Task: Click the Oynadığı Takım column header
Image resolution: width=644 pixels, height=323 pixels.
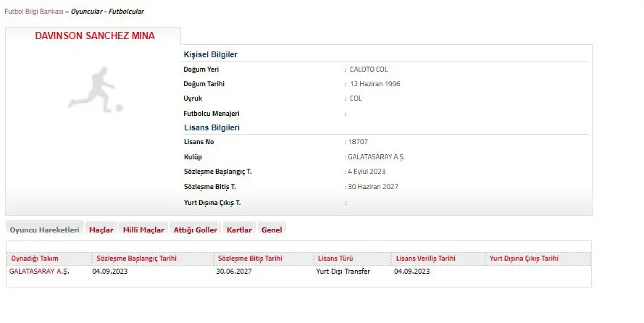Action: (34, 259)
